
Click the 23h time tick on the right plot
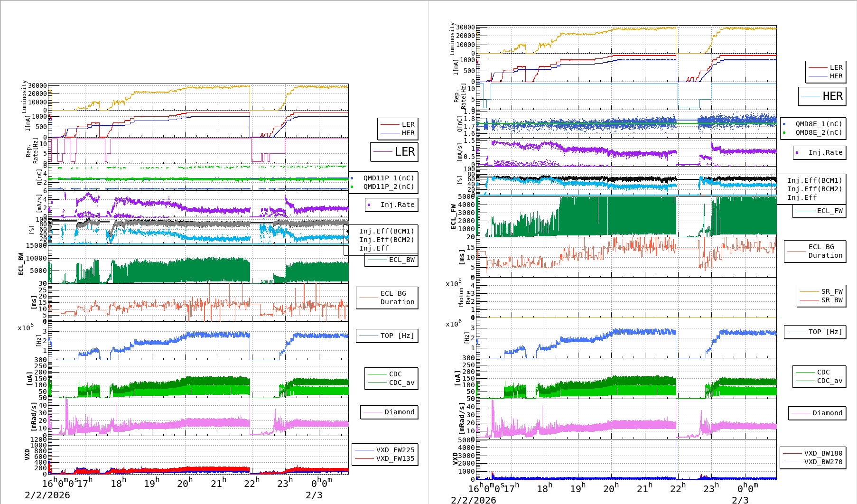[x=711, y=488]
